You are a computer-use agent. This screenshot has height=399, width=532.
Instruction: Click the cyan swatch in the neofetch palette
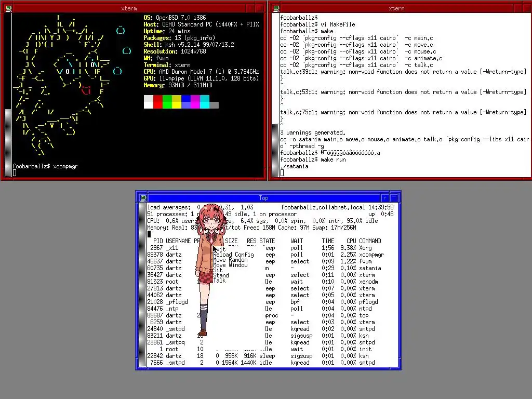point(205,102)
